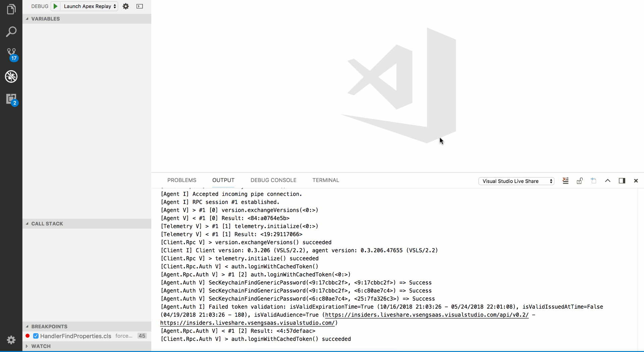Choose output channel Visual Studio Live Share
Image resolution: width=644 pixels, height=352 pixels.
(517, 181)
